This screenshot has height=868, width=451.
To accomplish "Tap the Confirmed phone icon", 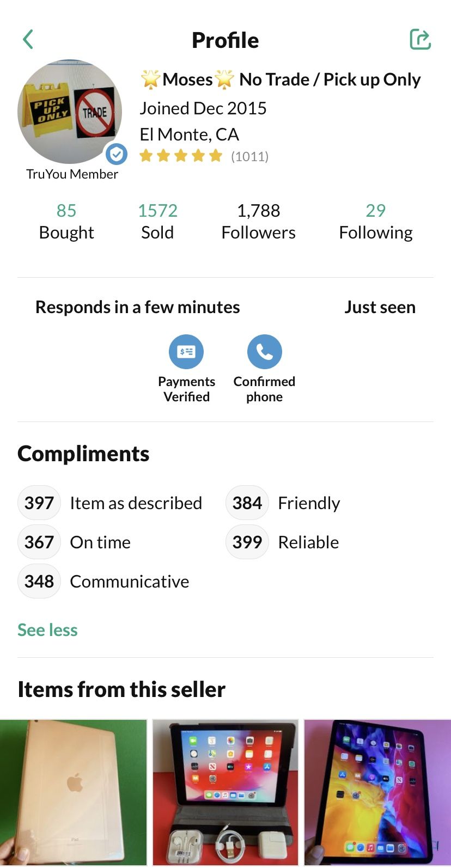I will [x=265, y=352].
